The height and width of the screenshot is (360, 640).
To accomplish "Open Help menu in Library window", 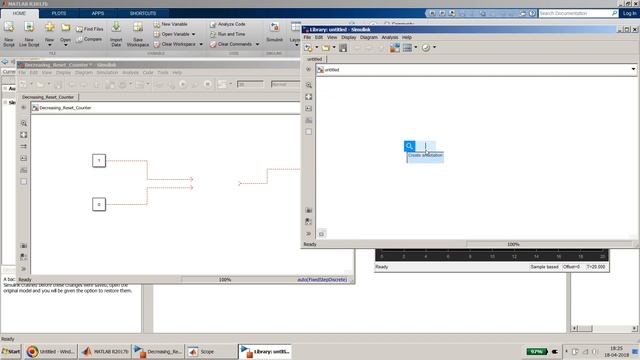I will tap(407, 37).
